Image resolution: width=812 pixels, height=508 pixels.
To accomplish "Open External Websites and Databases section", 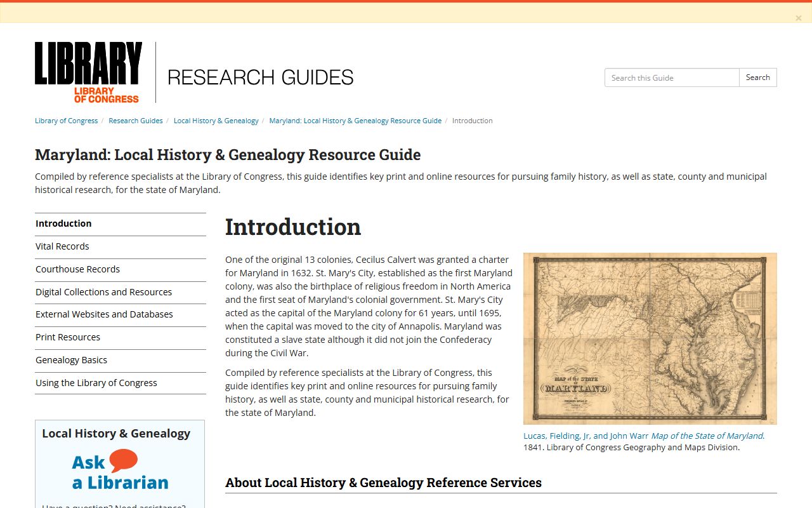I will pos(121,314).
